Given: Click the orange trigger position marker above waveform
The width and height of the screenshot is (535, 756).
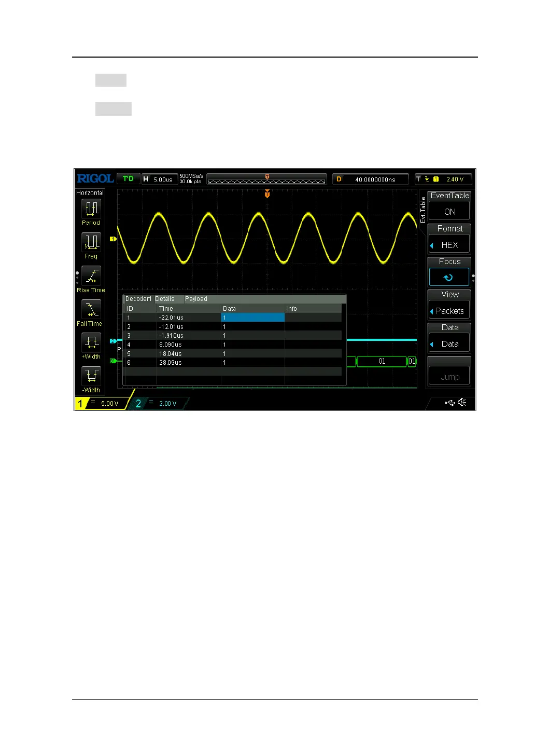Looking at the screenshot, I should 267,194.
